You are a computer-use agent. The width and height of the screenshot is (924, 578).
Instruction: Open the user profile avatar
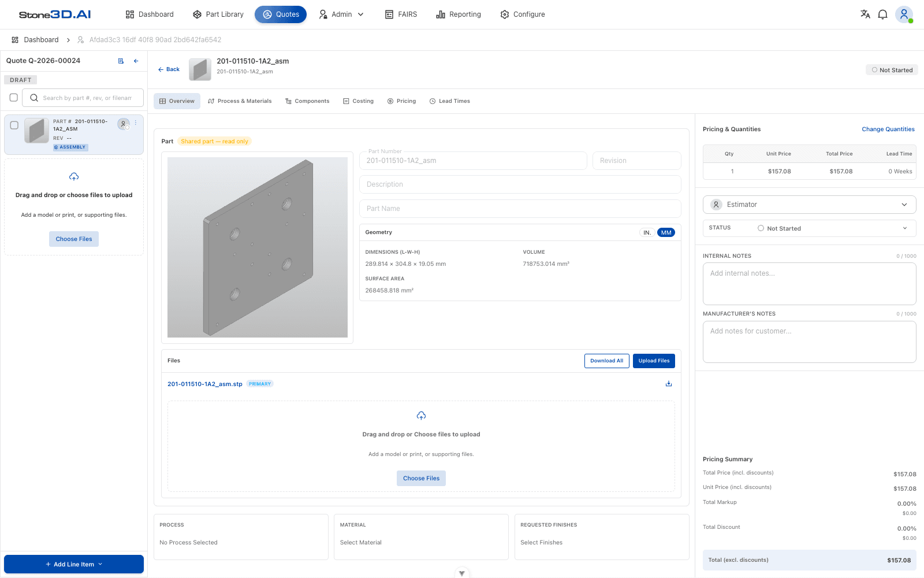point(904,14)
